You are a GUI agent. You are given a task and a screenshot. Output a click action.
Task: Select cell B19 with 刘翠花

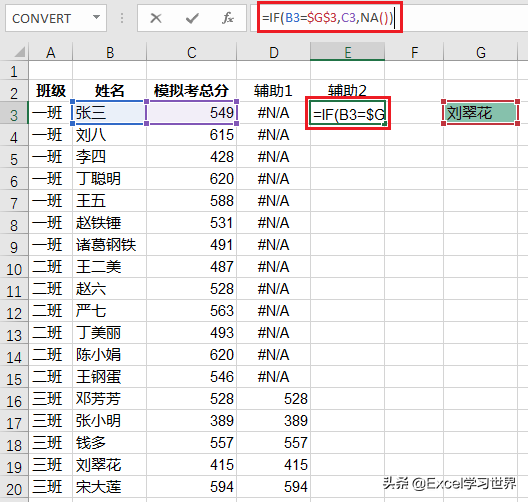[x=110, y=465]
